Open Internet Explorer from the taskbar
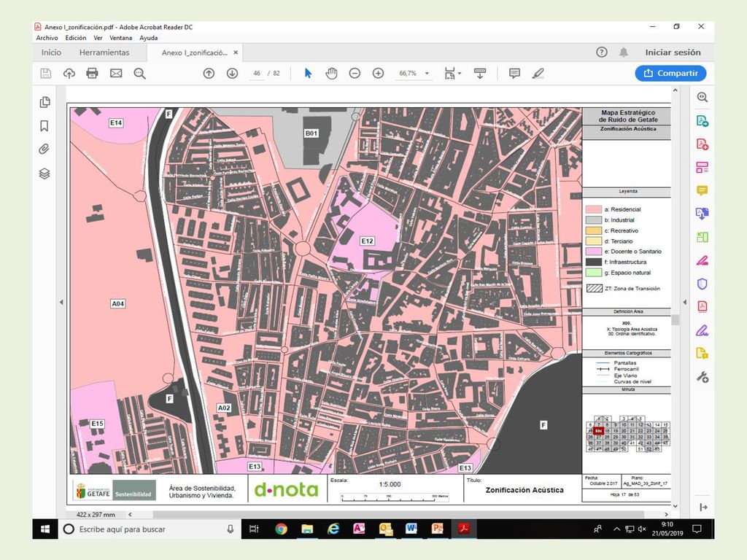This screenshot has height=560, width=747. (333, 529)
